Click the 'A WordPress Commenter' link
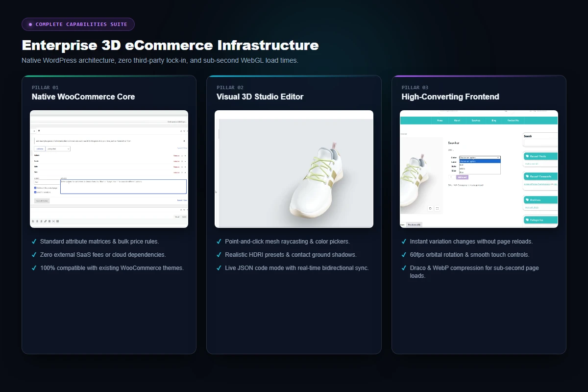Screen dimensions: 588x392 coord(537,184)
